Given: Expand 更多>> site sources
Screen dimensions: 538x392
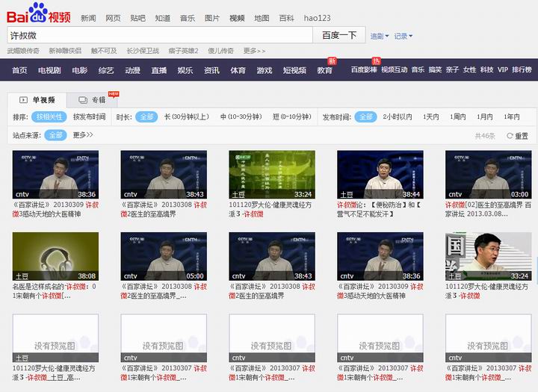Looking at the screenshot, I should (x=83, y=135).
